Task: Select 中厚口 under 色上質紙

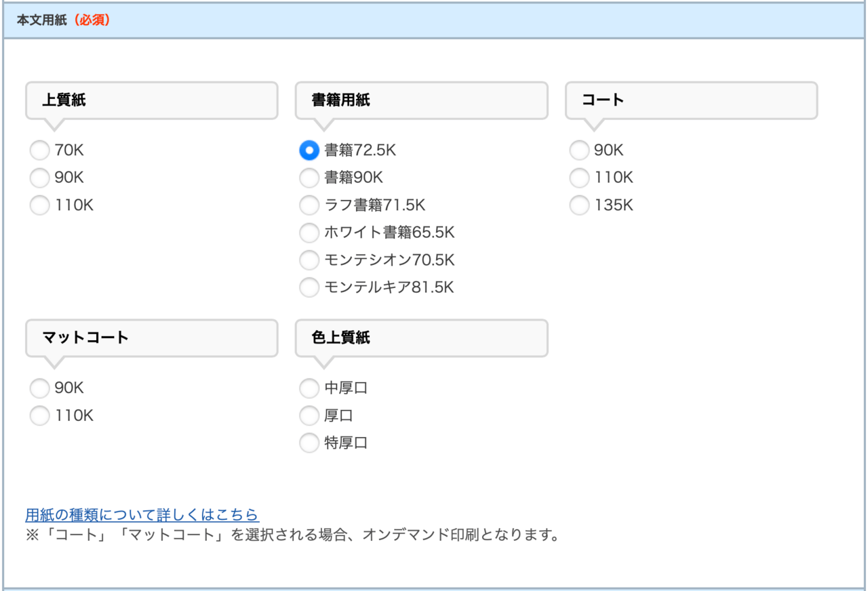Action: [x=309, y=388]
